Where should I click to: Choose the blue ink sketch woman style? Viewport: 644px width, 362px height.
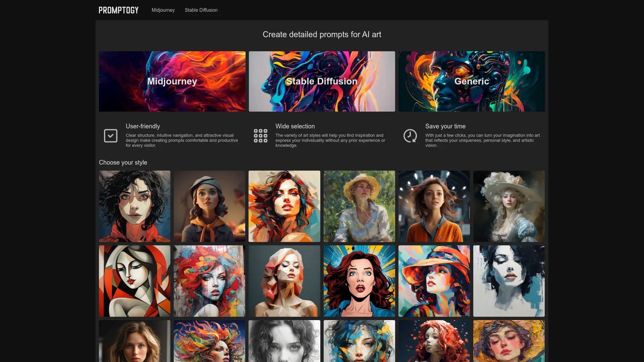pyautogui.click(x=509, y=281)
